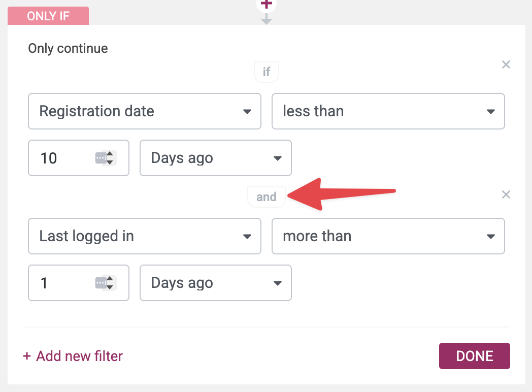Screen dimensions: 532x392
Task: Open the 'less than' operator dropdown
Action: coord(388,111)
